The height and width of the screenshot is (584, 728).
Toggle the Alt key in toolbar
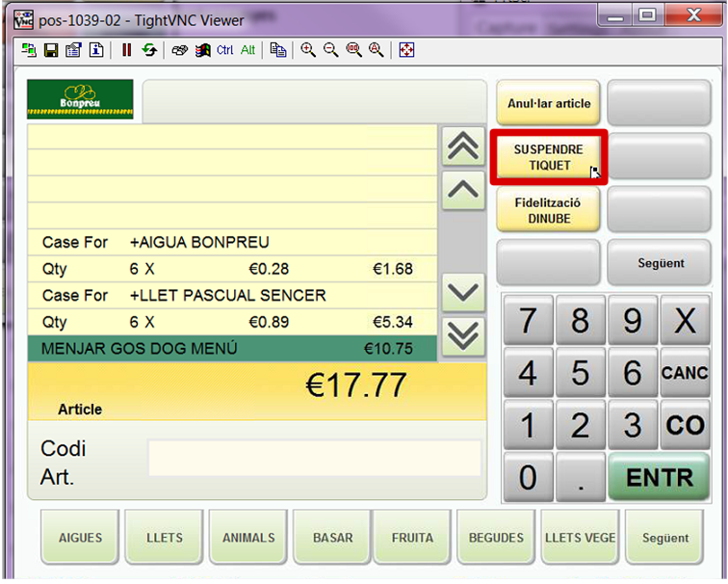pyautogui.click(x=247, y=50)
